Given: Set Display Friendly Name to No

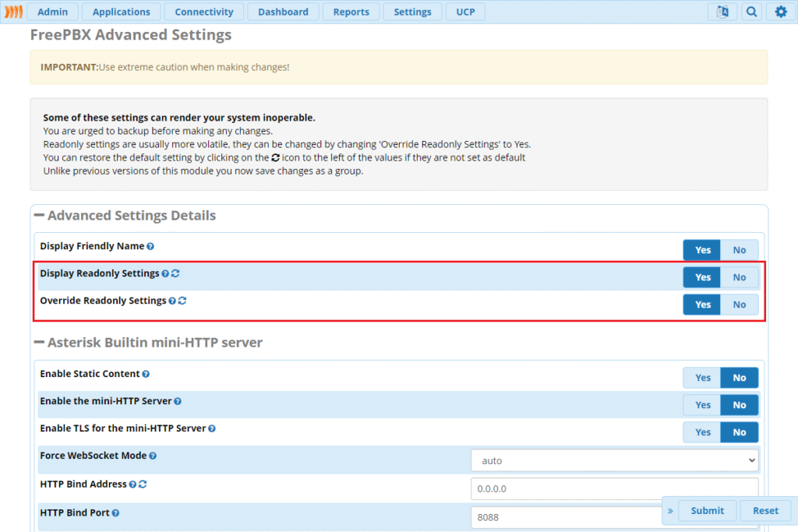Looking at the screenshot, I should coord(739,250).
